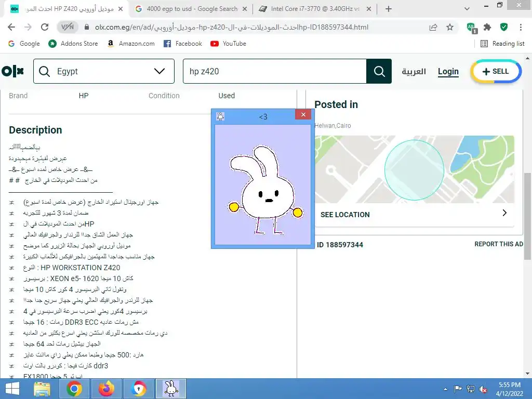Click REPORT THIS AD

498,244
